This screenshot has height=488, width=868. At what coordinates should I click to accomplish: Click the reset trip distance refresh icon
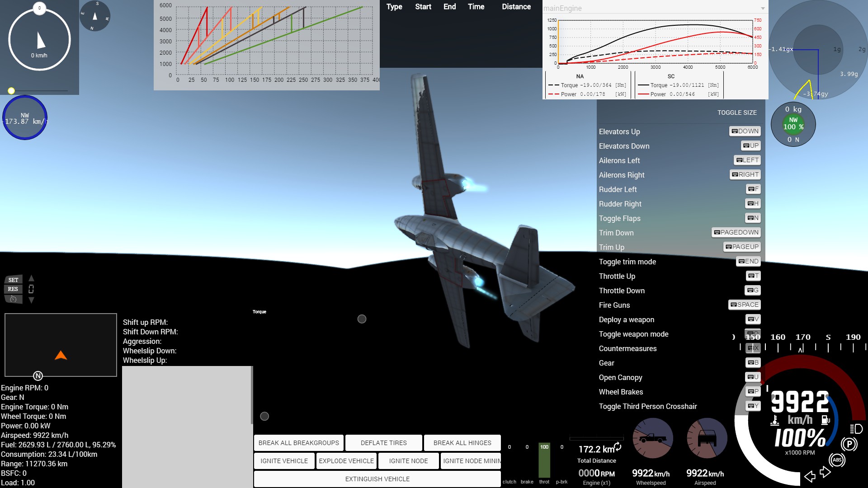pyautogui.click(x=618, y=447)
